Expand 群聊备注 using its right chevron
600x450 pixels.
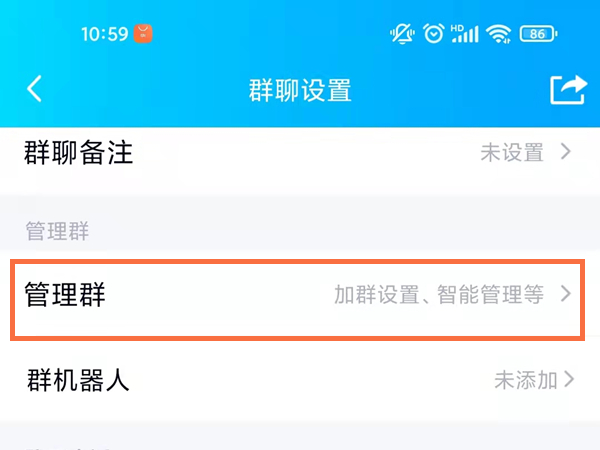(x=566, y=153)
